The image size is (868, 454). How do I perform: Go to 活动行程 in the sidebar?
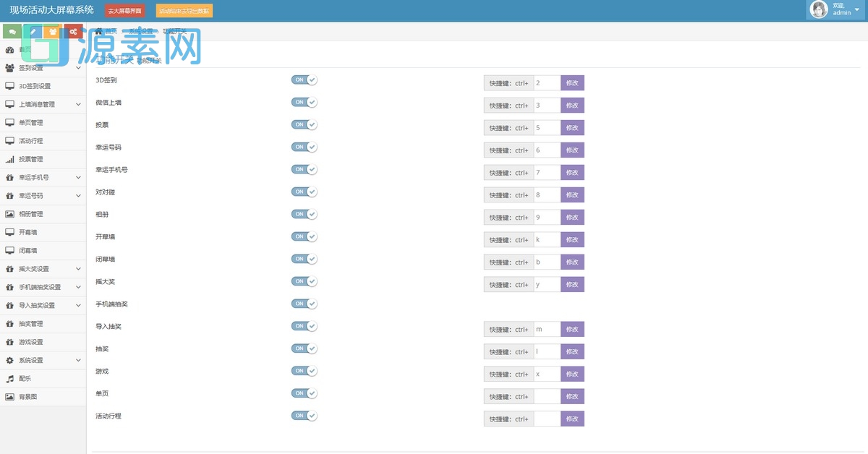(x=31, y=141)
